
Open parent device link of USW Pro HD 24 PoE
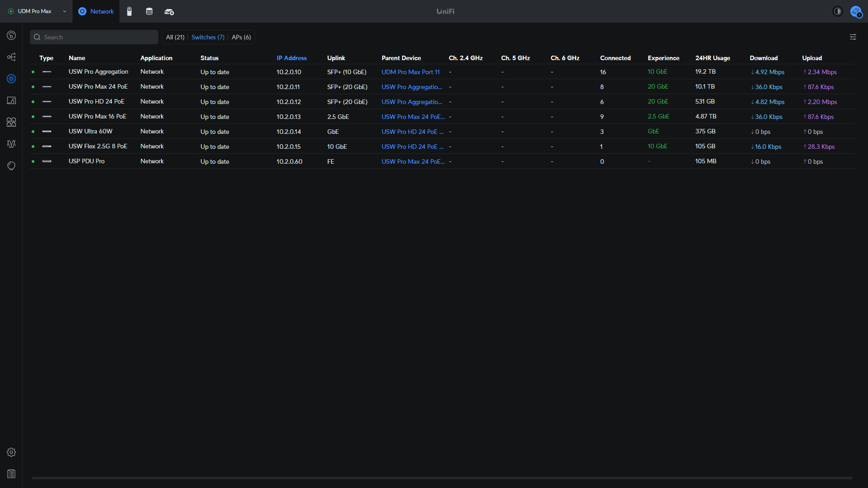click(412, 102)
